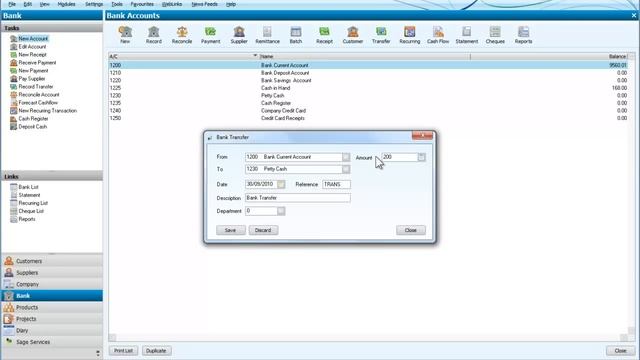
Task: Open the Remittance toolbar icon
Action: coord(267,35)
